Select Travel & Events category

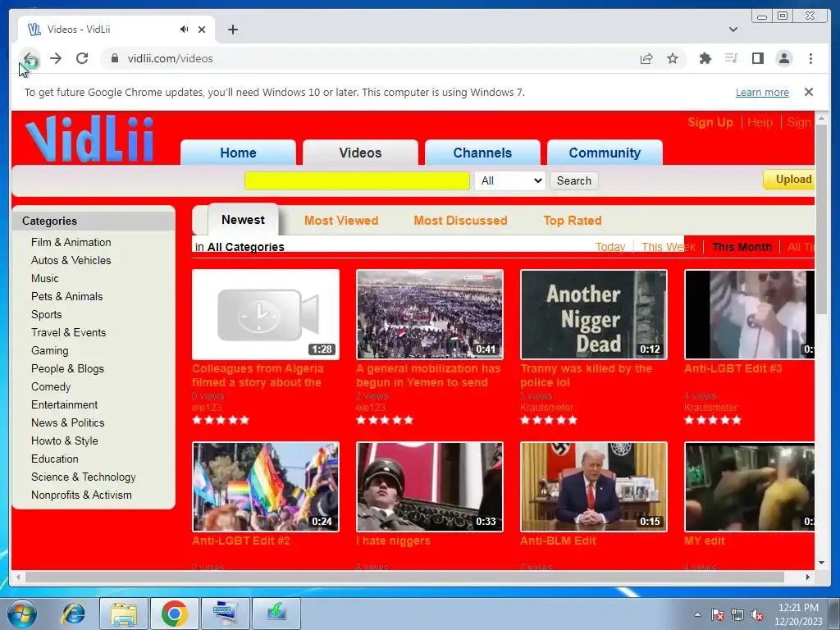pyautogui.click(x=68, y=333)
